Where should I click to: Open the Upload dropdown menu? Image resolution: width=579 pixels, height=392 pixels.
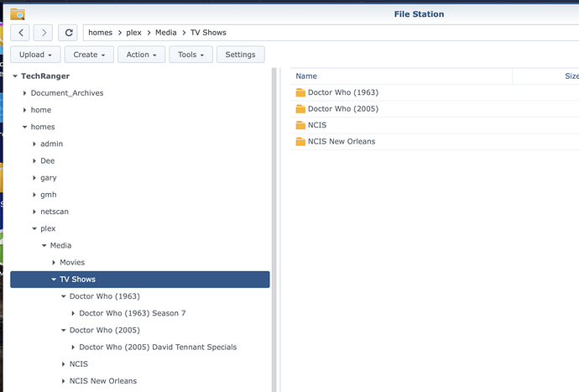click(35, 55)
